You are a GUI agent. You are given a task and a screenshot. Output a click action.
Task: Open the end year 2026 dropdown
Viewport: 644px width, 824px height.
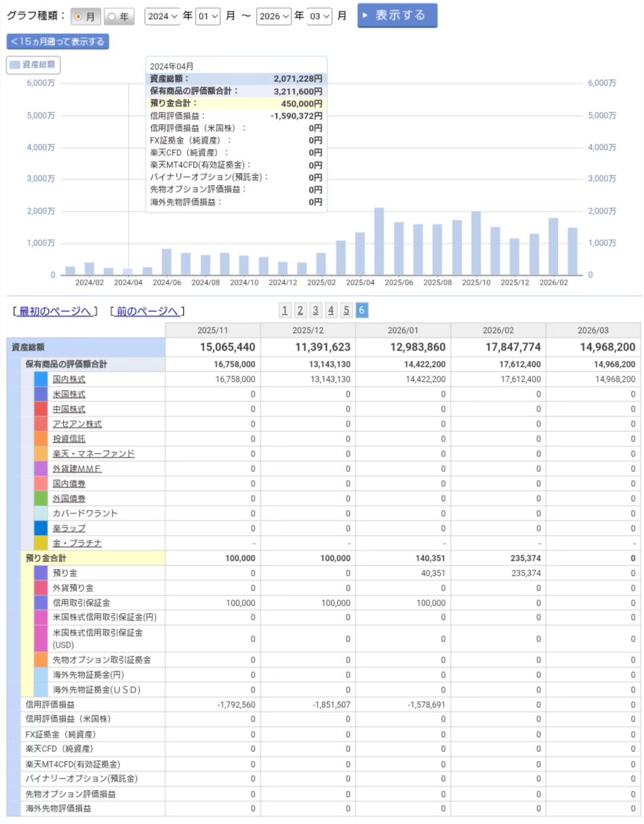click(x=274, y=16)
